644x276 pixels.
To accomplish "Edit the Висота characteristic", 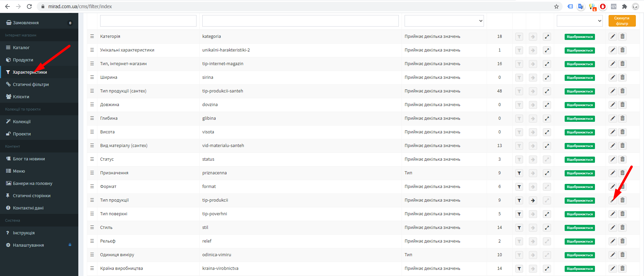I will point(613,132).
